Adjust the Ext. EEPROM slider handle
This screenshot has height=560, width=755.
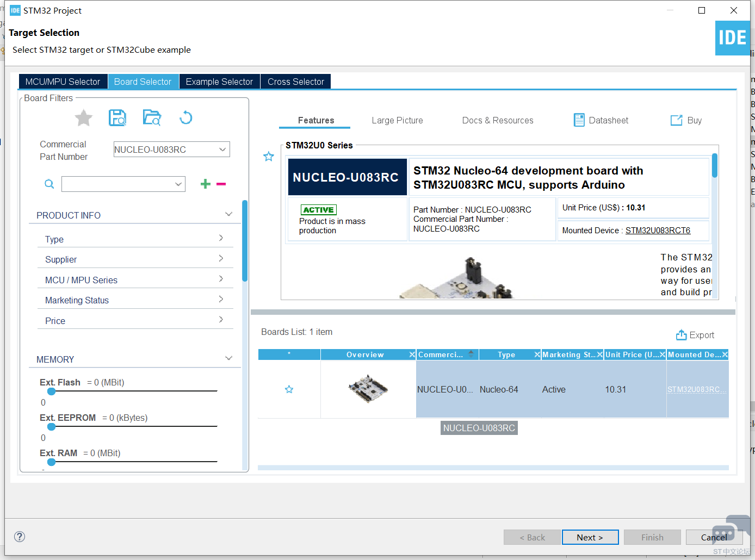[x=52, y=427]
